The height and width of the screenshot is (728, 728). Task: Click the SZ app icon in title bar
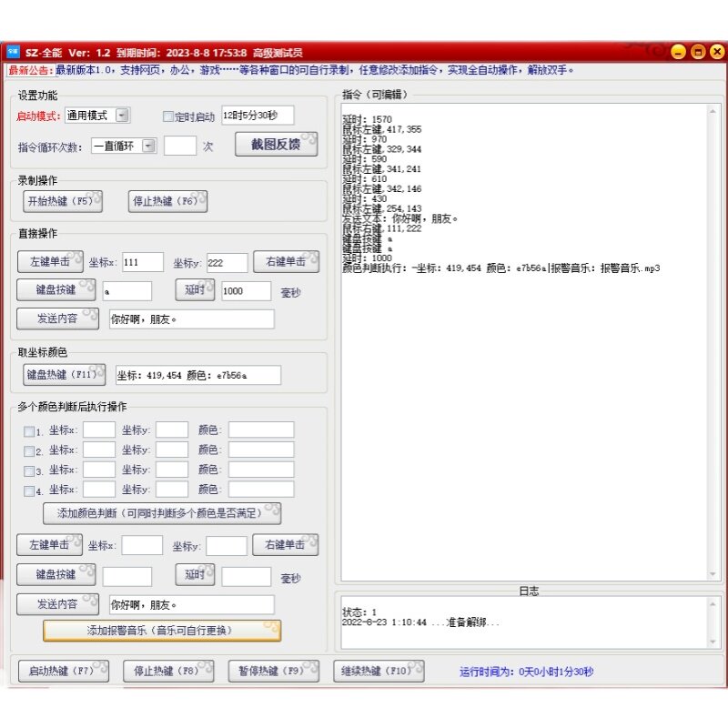(x=13, y=52)
